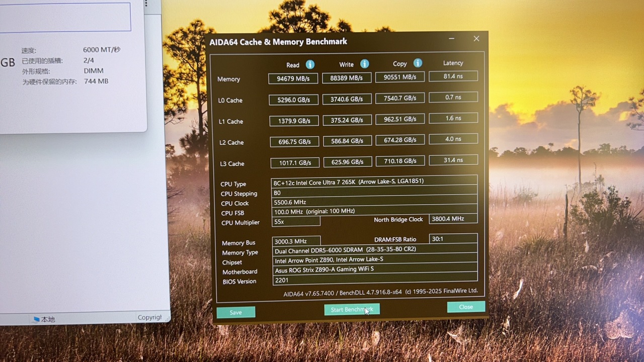Viewport: 644px width, 362px height.
Task: Click the 6000 MT/秒 speed value in background window
Action: click(102, 50)
